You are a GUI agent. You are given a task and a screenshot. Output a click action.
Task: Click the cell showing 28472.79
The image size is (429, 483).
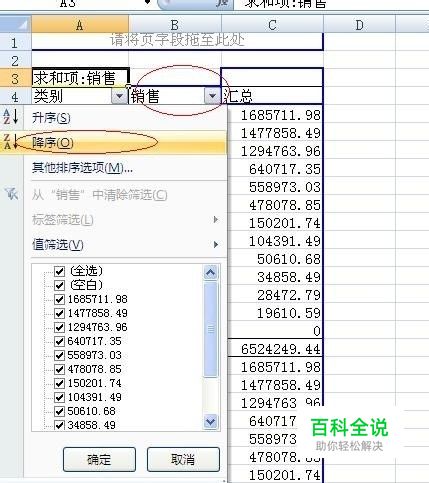click(x=275, y=295)
